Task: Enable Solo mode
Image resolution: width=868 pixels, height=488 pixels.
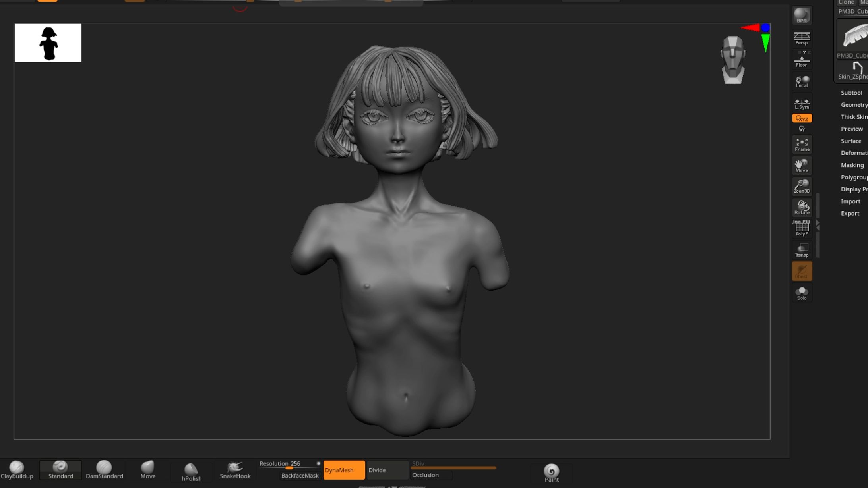Action: click(x=802, y=293)
